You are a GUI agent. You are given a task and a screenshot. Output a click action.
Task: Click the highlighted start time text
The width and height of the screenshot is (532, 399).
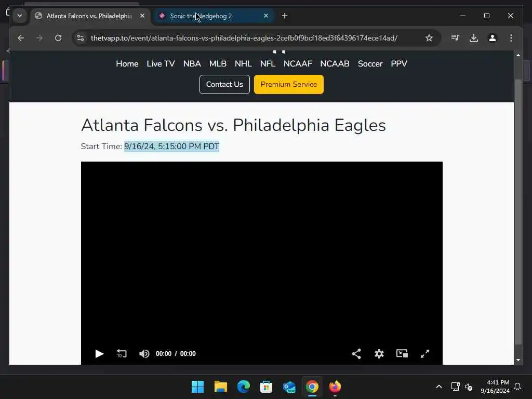click(171, 146)
